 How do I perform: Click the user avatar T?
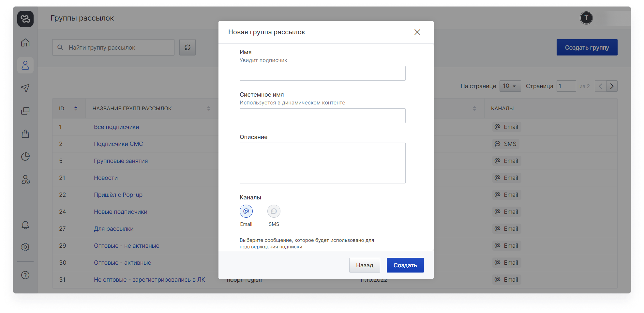pos(586,18)
